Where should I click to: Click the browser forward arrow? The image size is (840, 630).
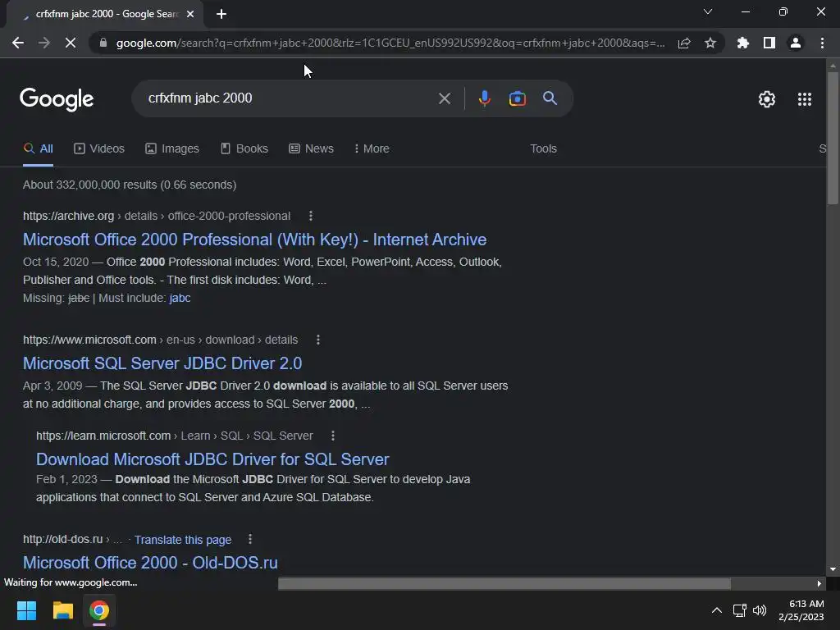pos(44,43)
